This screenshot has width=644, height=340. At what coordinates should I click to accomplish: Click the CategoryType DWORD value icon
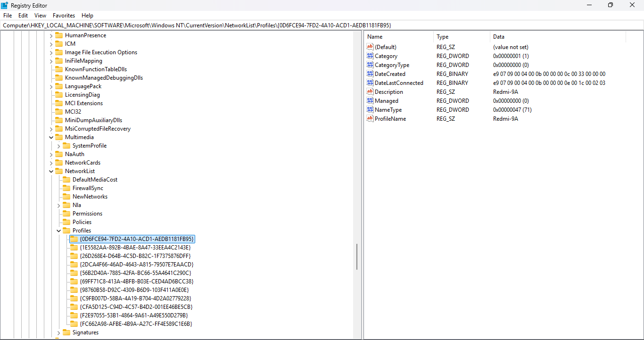pos(370,65)
